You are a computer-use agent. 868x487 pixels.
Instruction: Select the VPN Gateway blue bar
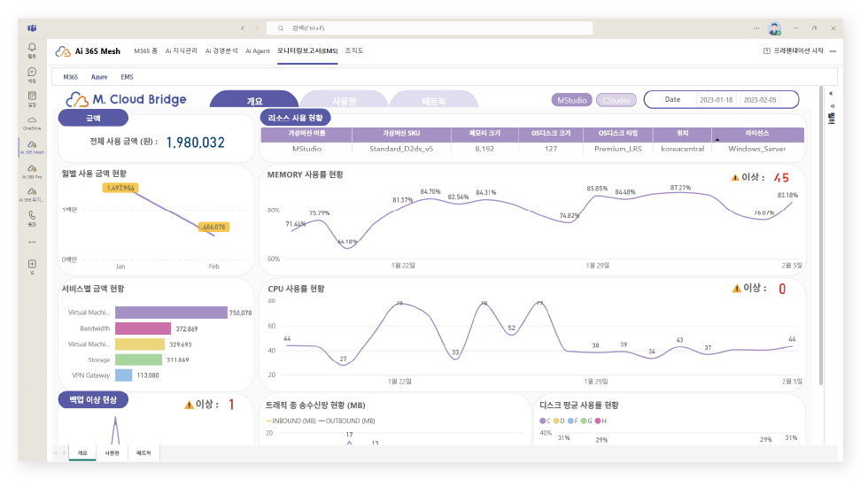(x=123, y=375)
